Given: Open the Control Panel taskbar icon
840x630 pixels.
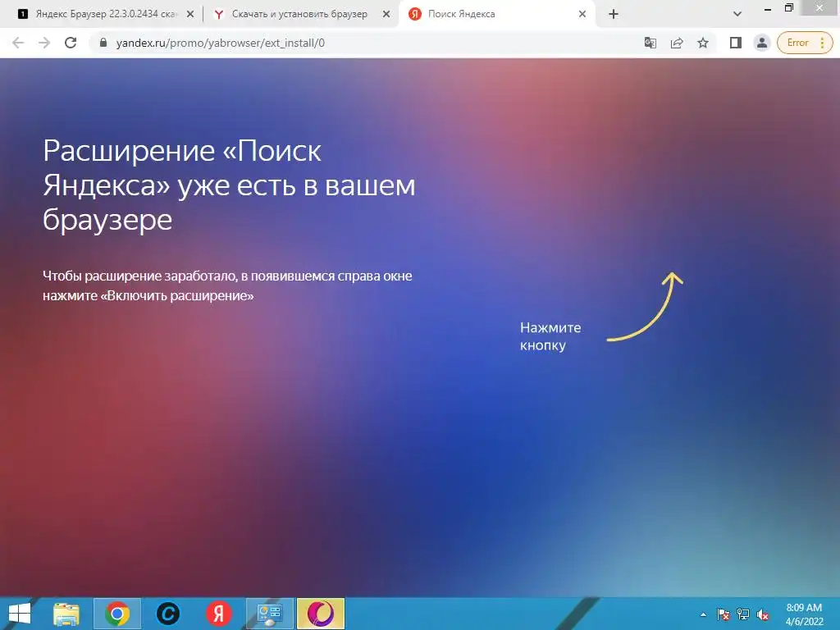Looking at the screenshot, I should pyautogui.click(x=269, y=614).
